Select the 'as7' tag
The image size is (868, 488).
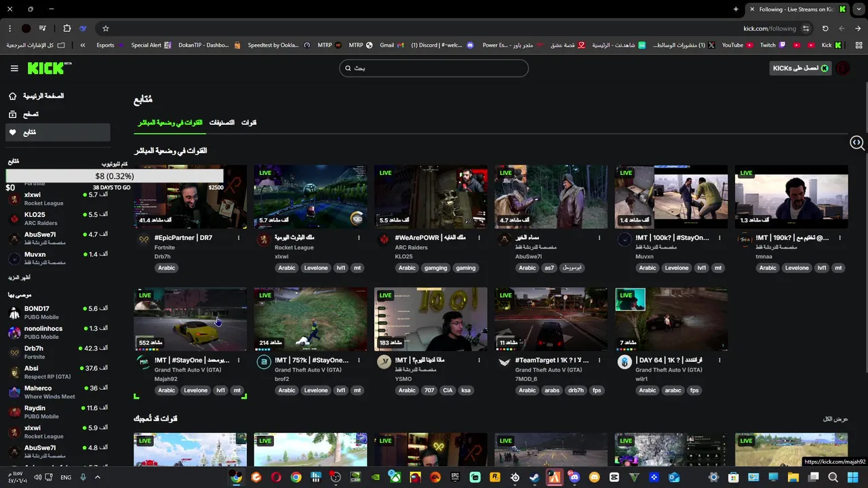click(549, 268)
